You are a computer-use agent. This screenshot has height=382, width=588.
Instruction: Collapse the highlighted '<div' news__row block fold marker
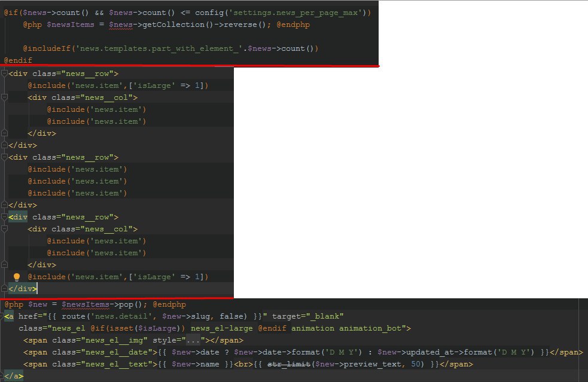pyautogui.click(x=5, y=216)
